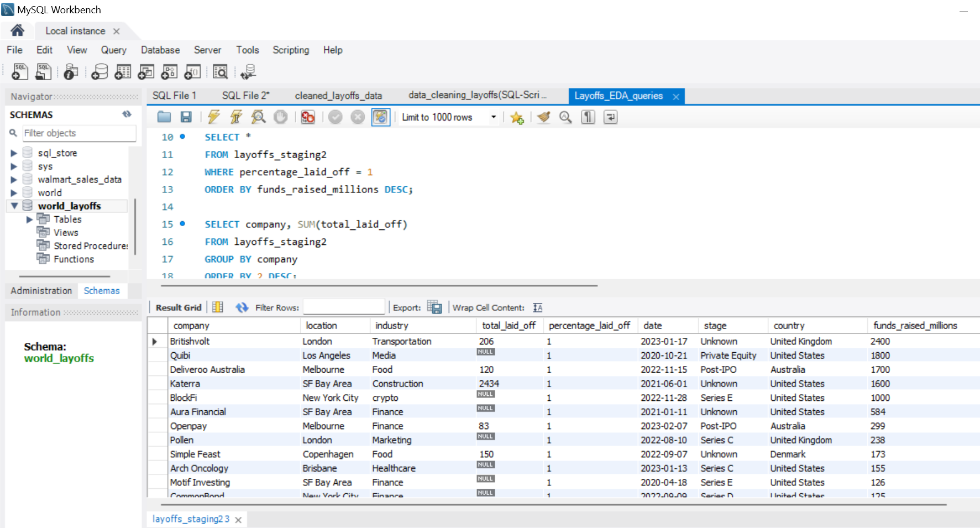Screen dimensions: 980x528
Task: Expand the Tables node under world_layoffs
Action: [x=29, y=219]
